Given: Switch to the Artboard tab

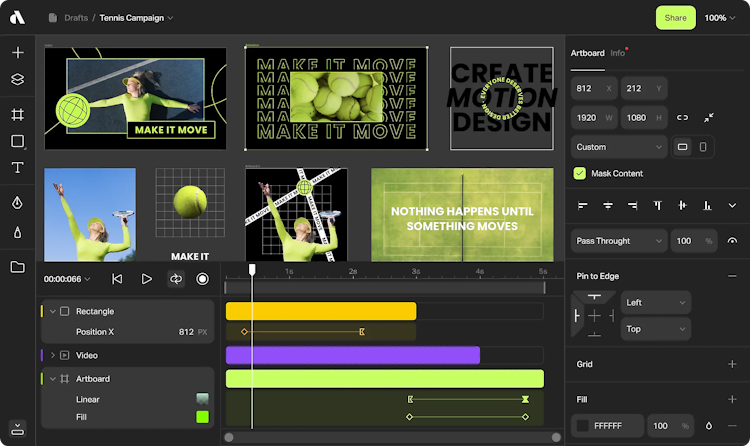Looking at the screenshot, I should (x=587, y=53).
